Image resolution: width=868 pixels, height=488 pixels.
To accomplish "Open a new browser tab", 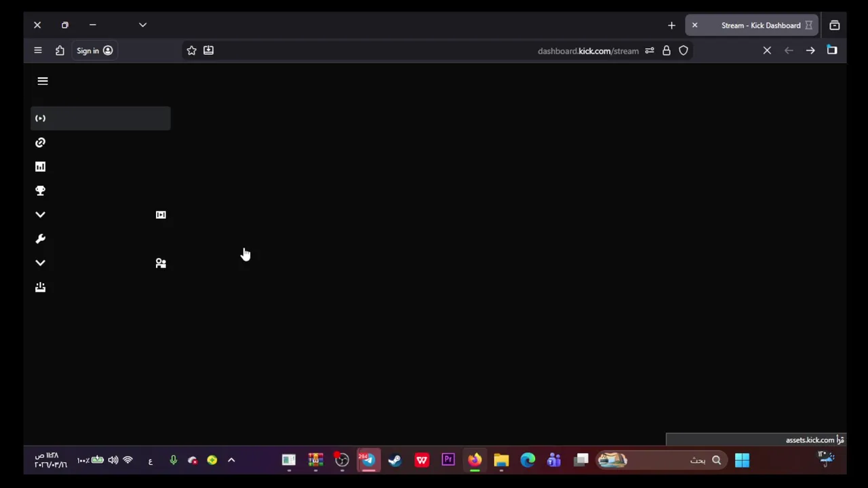I will tap(671, 26).
